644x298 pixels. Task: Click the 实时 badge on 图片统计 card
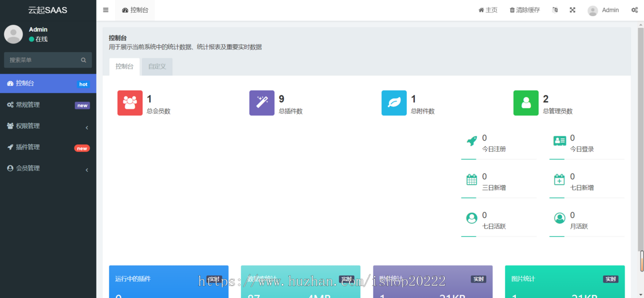[610, 279]
